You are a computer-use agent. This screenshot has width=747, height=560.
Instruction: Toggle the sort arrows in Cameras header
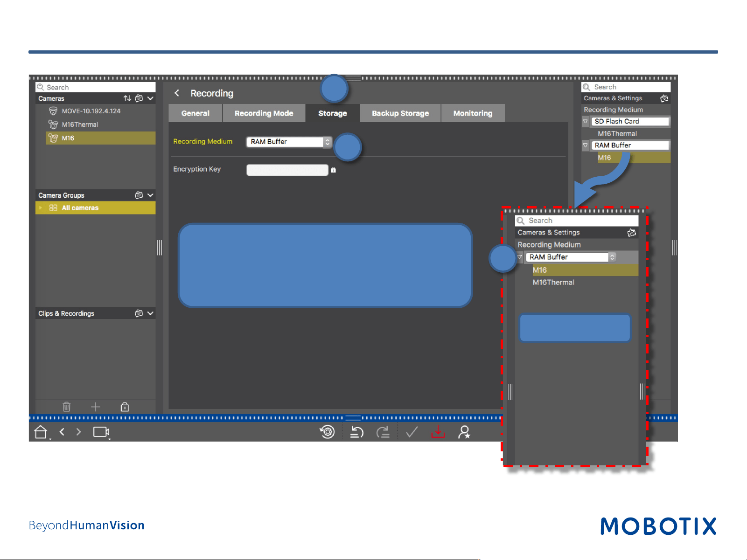[x=127, y=98]
